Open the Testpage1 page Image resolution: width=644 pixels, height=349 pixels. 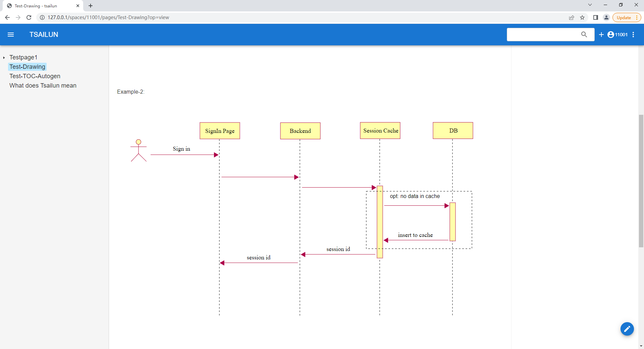click(23, 57)
